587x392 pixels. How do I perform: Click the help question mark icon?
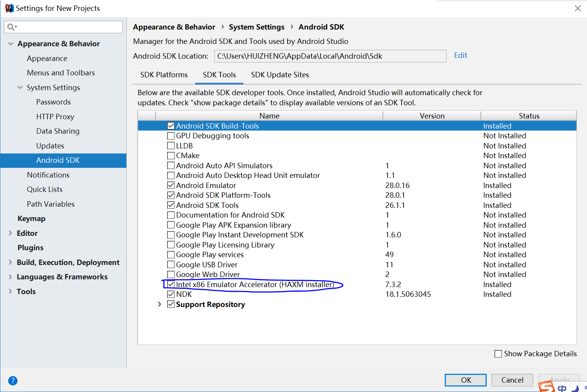[x=13, y=381]
